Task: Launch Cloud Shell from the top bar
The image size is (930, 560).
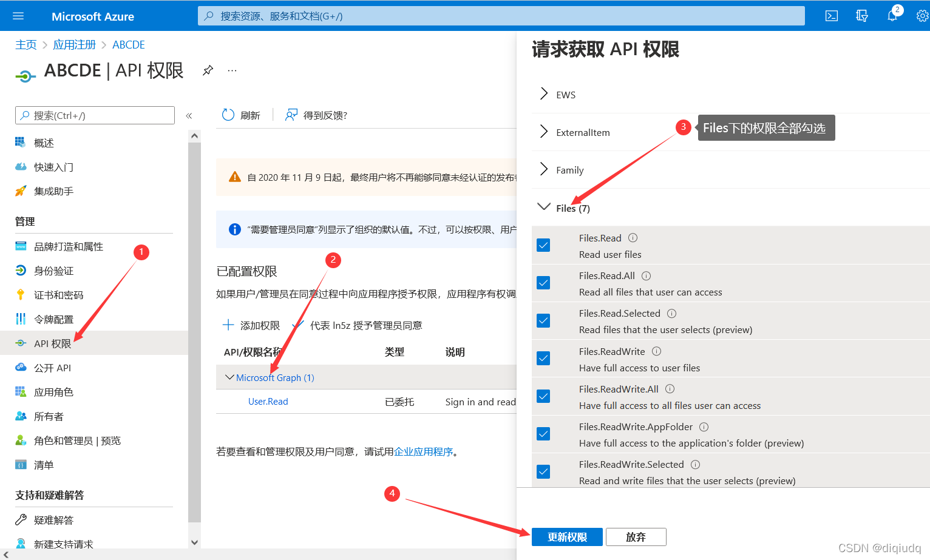Action: 832,16
